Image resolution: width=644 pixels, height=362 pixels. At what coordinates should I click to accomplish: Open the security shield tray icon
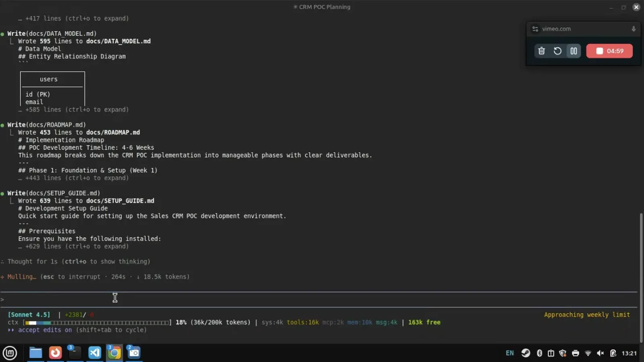(563, 353)
